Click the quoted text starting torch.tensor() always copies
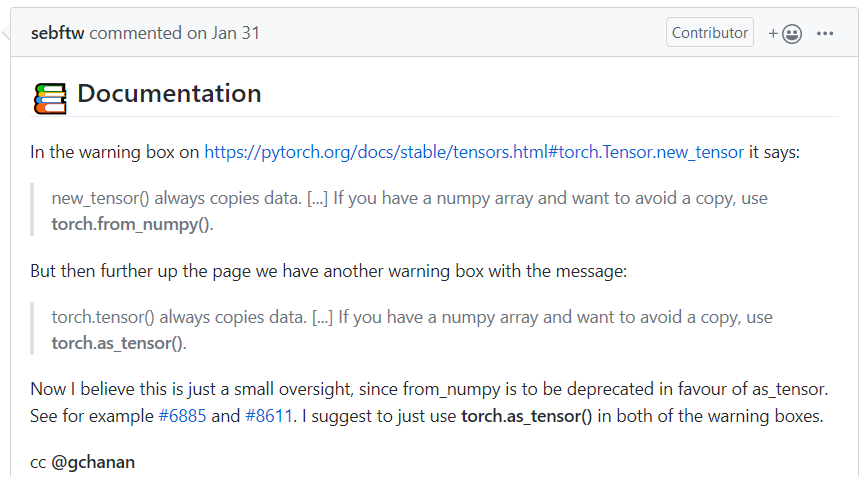The width and height of the screenshot is (865, 477). pyautogui.click(x=412, y=330)
